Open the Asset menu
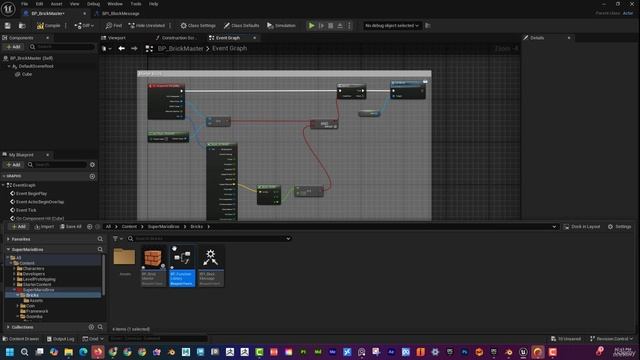This screenshot has width=640, height=360. (x=56, y=4)
